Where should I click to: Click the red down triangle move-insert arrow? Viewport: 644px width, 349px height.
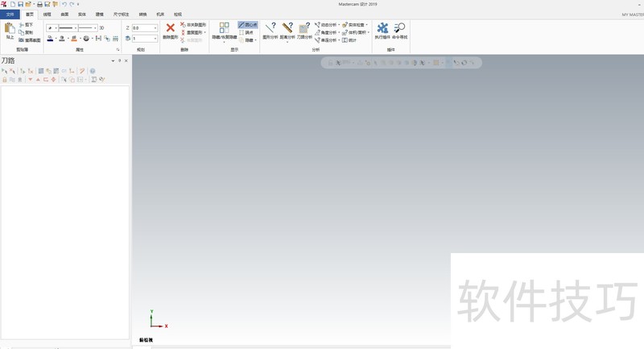30,80
